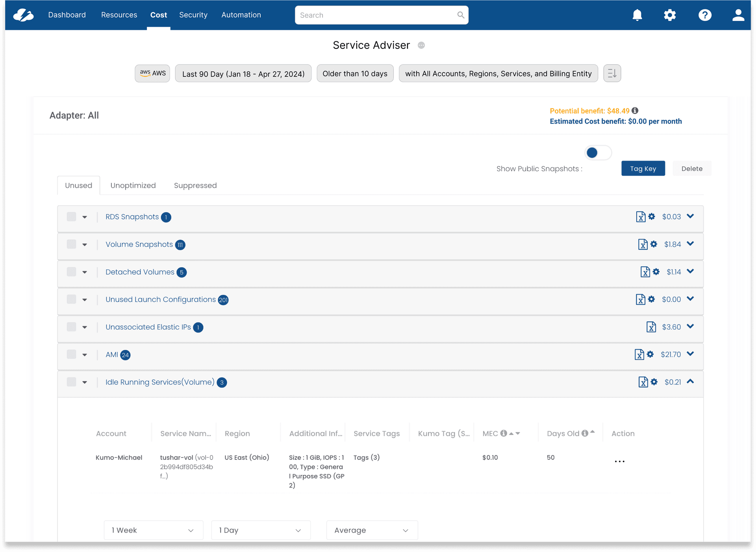Click the notifications bell icon
This screenshot has height=552, width=756.
pyautogui.click(x=637, y=15)
